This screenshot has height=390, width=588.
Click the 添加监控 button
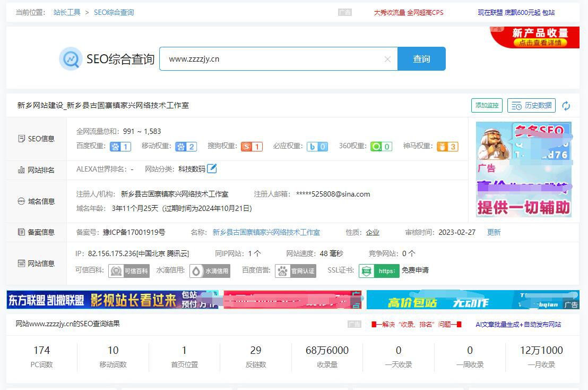[487, 106]
